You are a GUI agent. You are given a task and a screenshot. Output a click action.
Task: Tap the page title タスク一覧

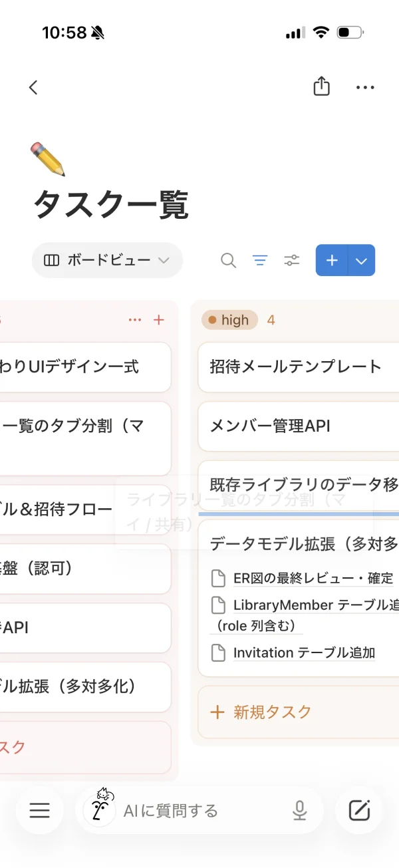[112, 204]
